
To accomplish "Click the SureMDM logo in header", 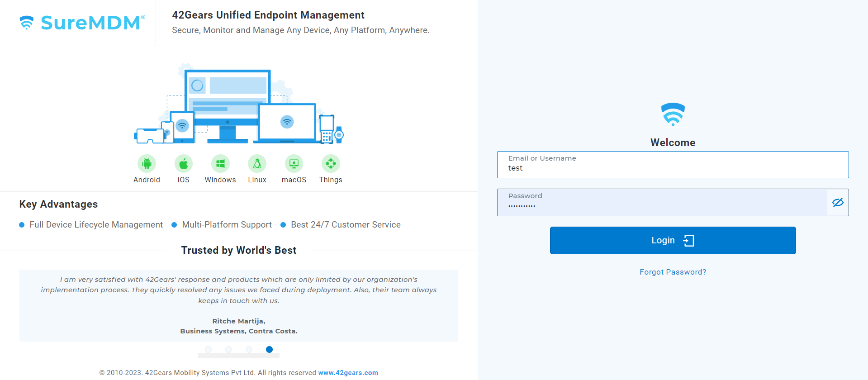I will (82, 23).
